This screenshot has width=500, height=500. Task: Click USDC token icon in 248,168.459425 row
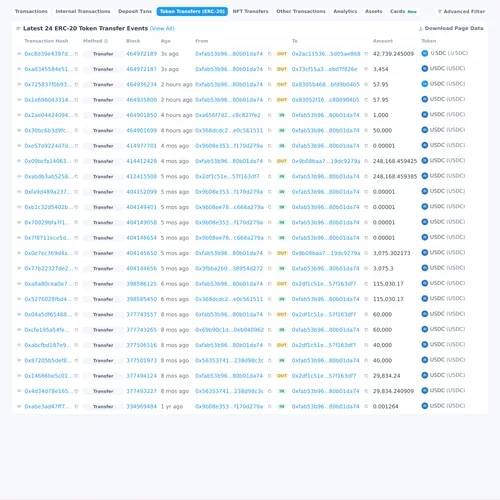(425, 161)
